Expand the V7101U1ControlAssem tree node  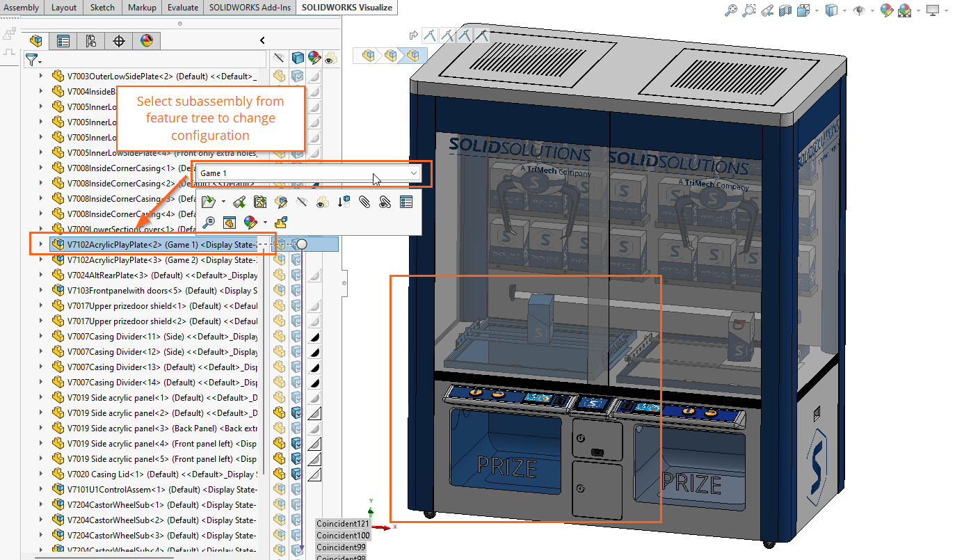point(42,489)
